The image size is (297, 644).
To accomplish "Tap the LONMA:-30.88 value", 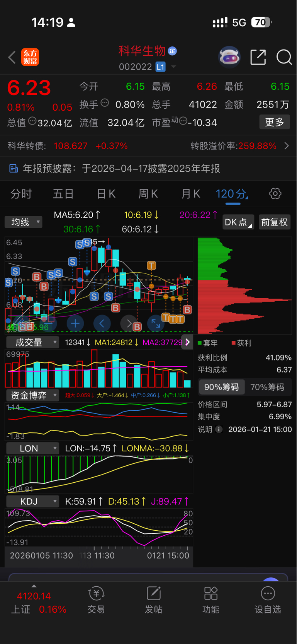I will (x=155, y=448).
